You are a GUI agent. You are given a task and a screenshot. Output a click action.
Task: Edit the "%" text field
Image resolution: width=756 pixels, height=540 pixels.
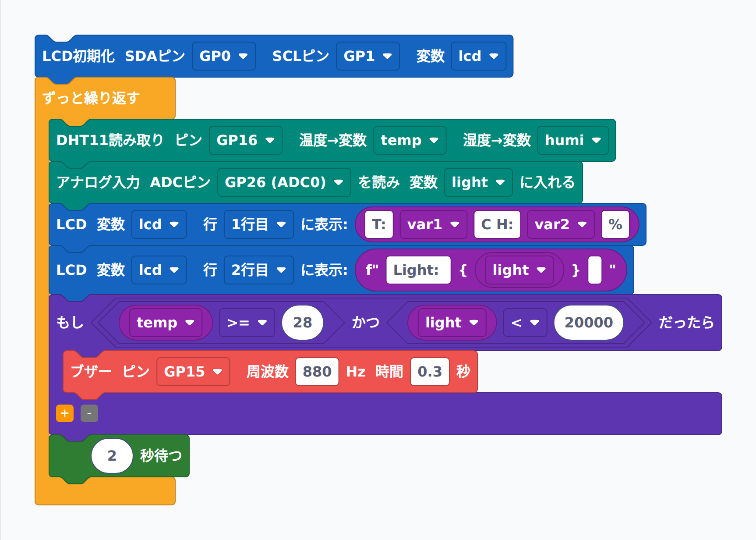615,224
